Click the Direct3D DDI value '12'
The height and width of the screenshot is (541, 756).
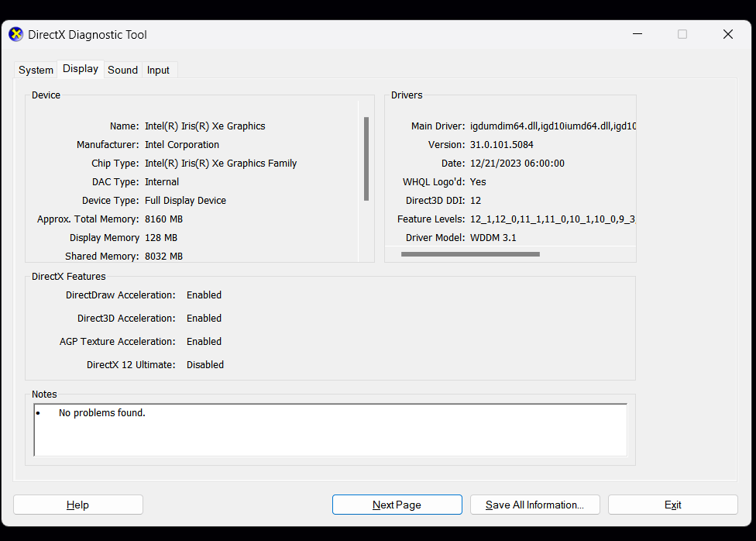[476, 200]
